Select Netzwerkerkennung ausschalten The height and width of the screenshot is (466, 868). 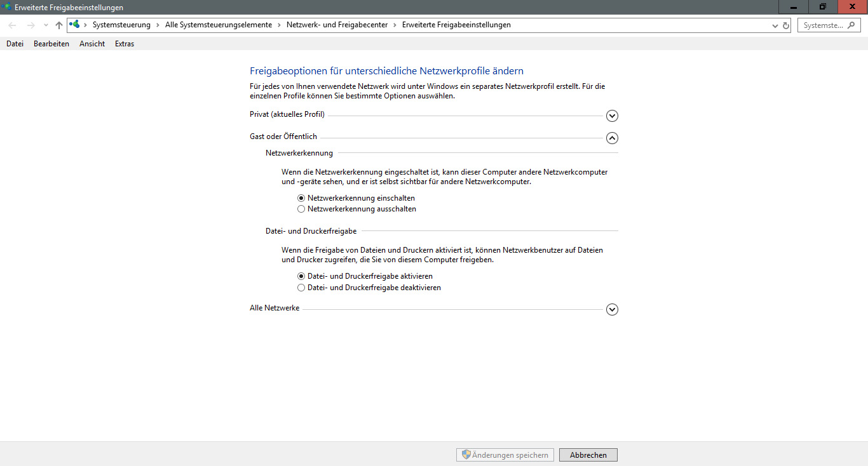coord(356,209)
